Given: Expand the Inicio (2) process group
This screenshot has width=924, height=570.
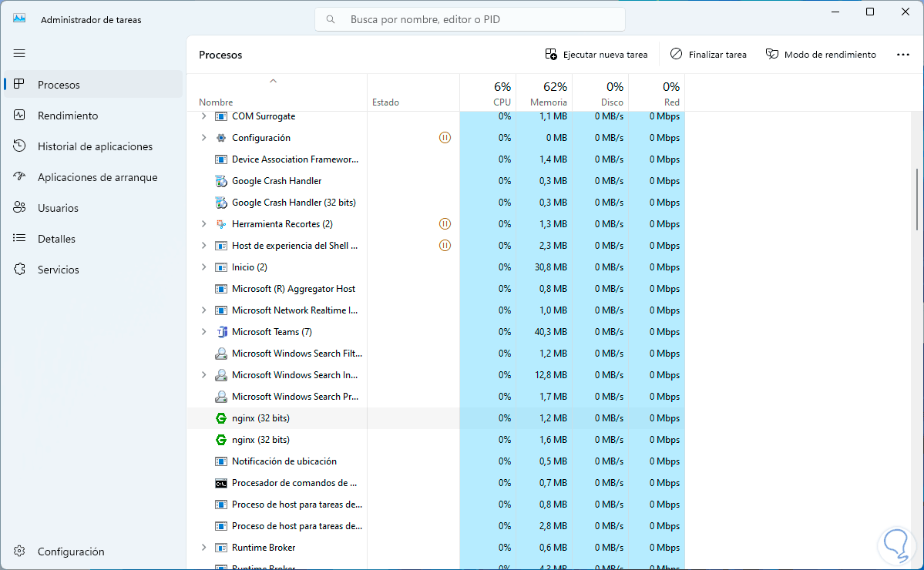Looking at the screenshot, I should click(x=203, y=267).
